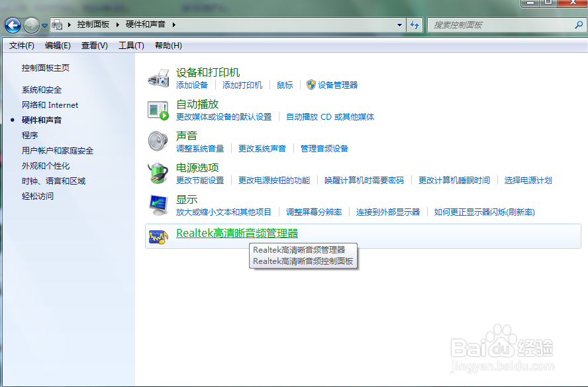
Task: Click 更改电源按钮的功能 link
Action: (274, 181)
